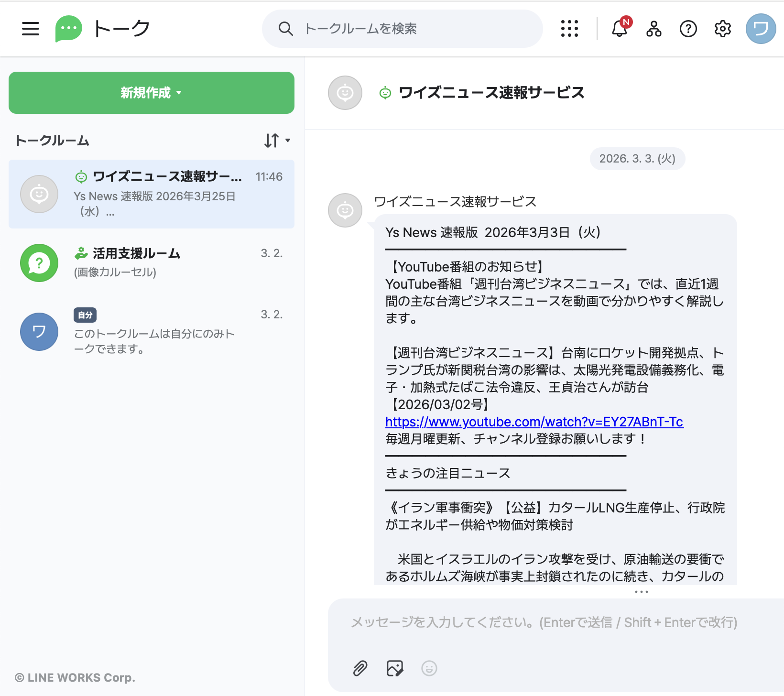Screen dimensions: 784x696
Task: Click the paperclip attach file icon
Action: 360,668
